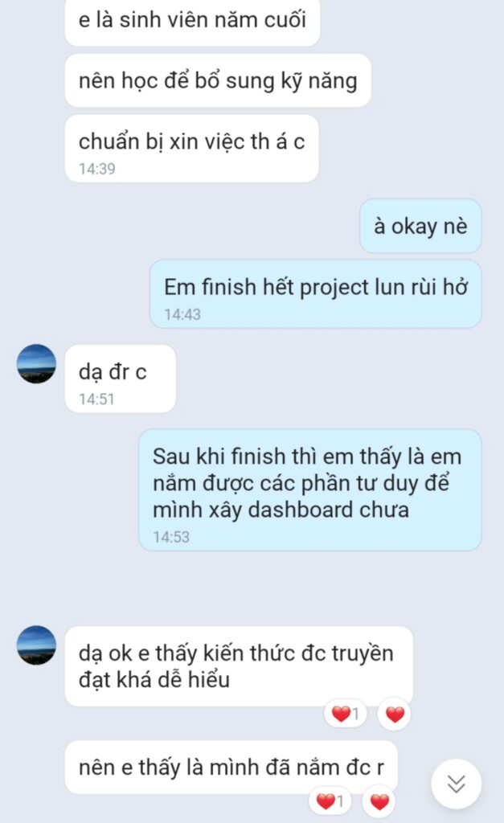Select the 'dạ đr c' message bubble
Viewport: 504px width, 823px height.
[121, 379]
